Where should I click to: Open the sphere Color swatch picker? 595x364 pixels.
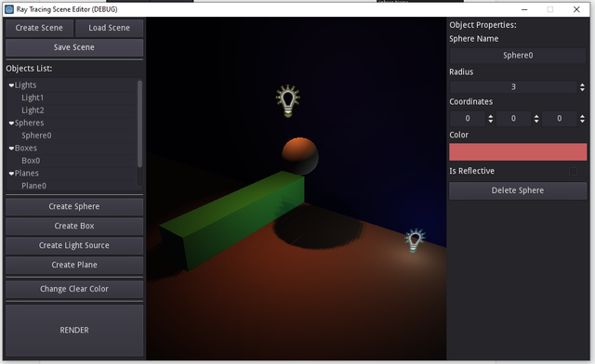click(x=518, y=152)
